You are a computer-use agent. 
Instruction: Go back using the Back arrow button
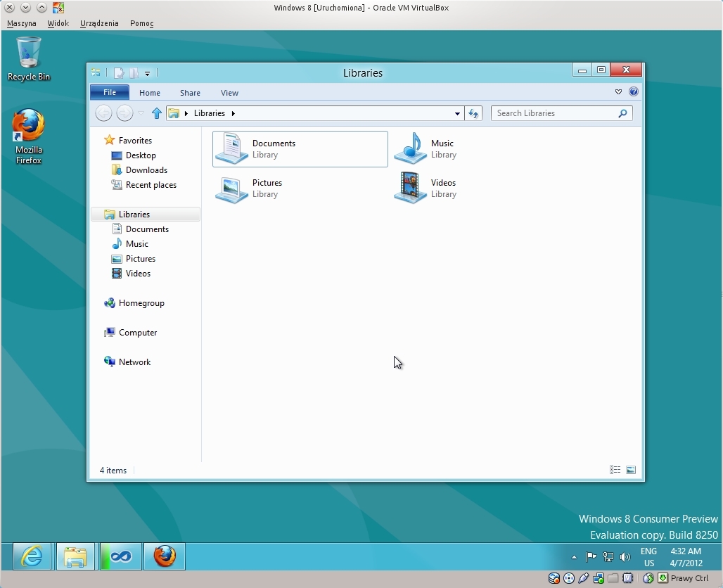click(x=104, y=113)
